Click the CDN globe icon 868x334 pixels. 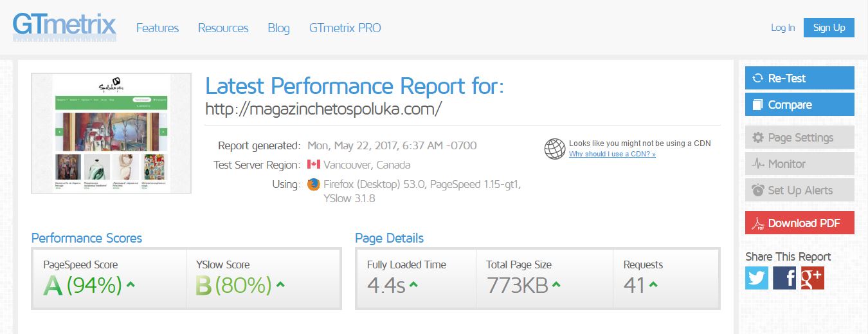click(x=555, y=149)
